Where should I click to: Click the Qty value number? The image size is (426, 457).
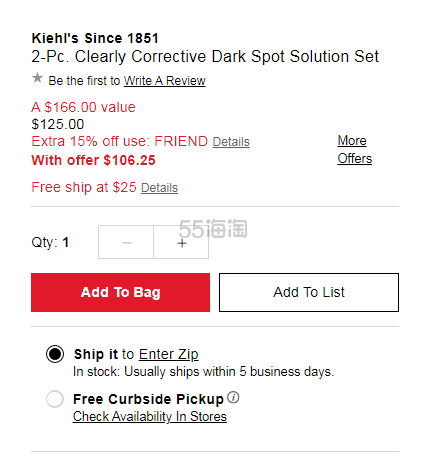click(66, 242)
